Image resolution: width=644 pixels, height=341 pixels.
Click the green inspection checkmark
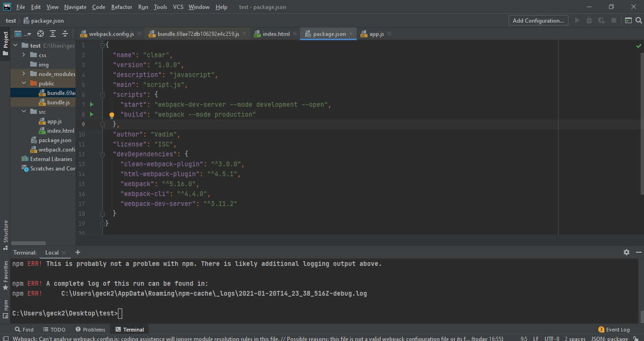pyautogui.click(x=638, y=46)
